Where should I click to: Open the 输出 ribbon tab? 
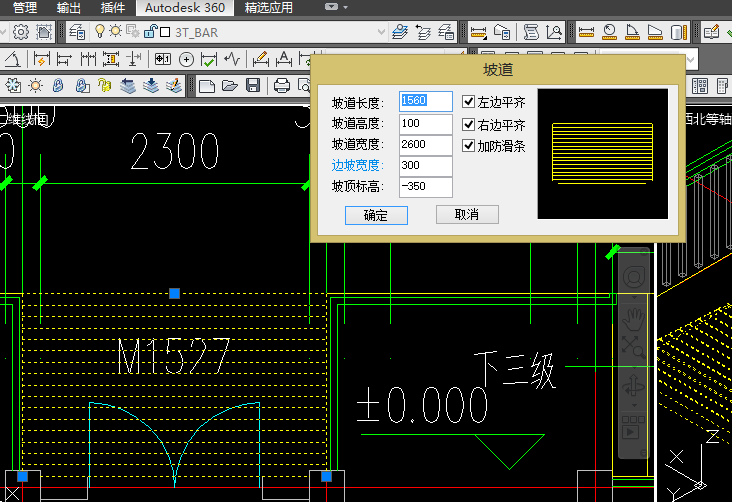pyautogui.click(x=69, y=7)
